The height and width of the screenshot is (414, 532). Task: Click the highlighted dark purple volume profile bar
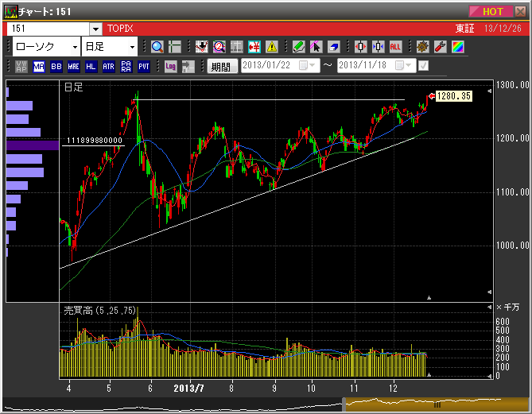33,145
